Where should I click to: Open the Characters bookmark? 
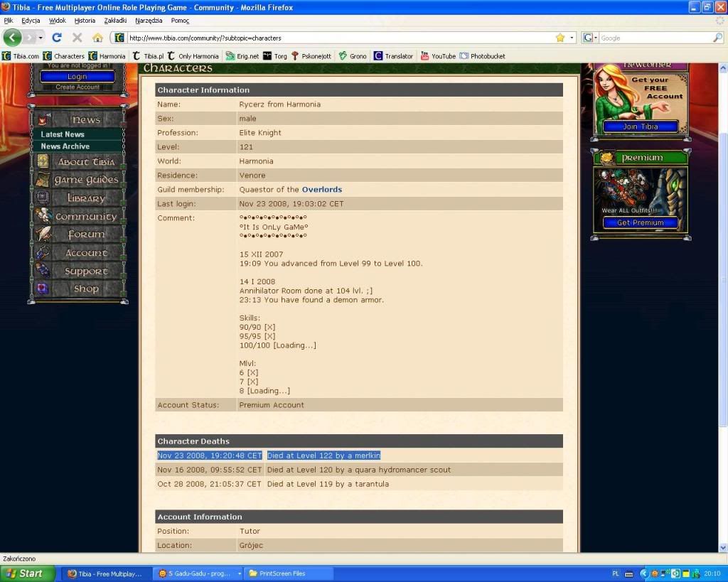click(x=63, y=56)
